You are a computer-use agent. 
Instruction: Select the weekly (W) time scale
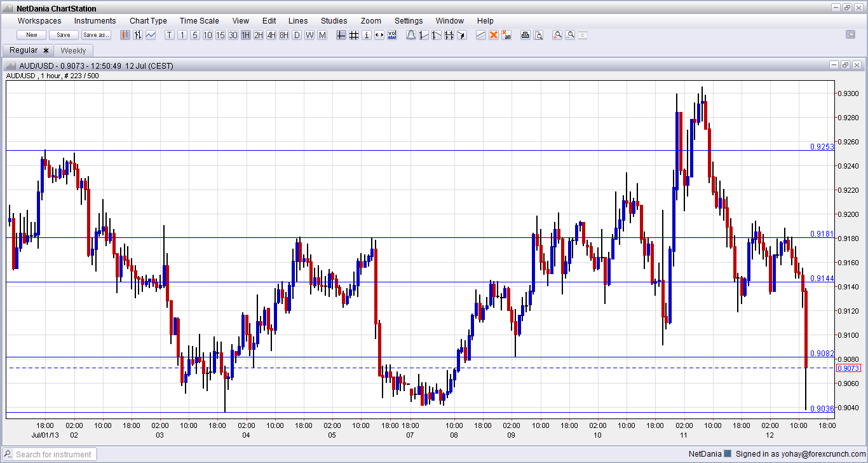[309, 35]
